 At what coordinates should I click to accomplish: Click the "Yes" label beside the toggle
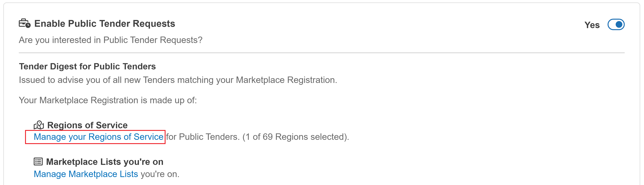(x=592, y=25)
